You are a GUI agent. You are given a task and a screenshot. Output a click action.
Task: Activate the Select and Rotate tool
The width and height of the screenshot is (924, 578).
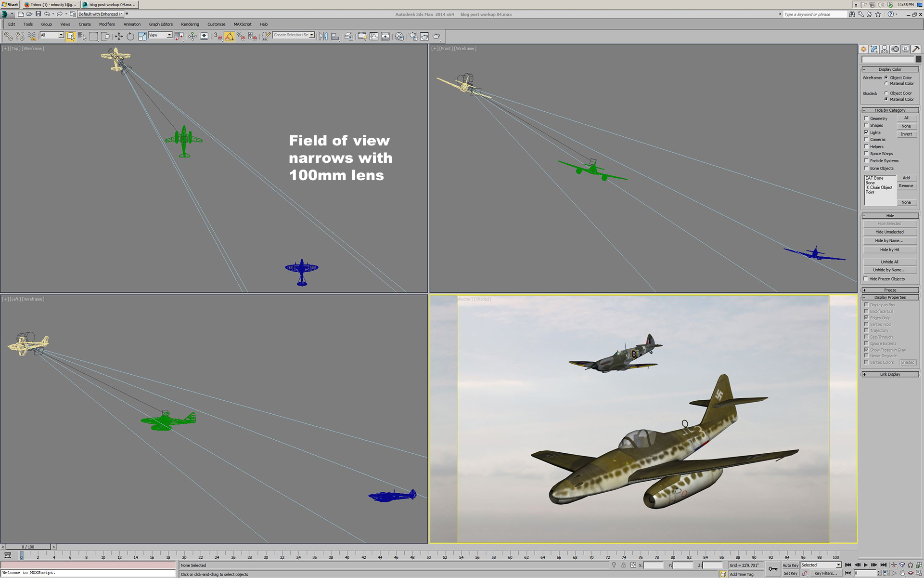coord(130,36)
